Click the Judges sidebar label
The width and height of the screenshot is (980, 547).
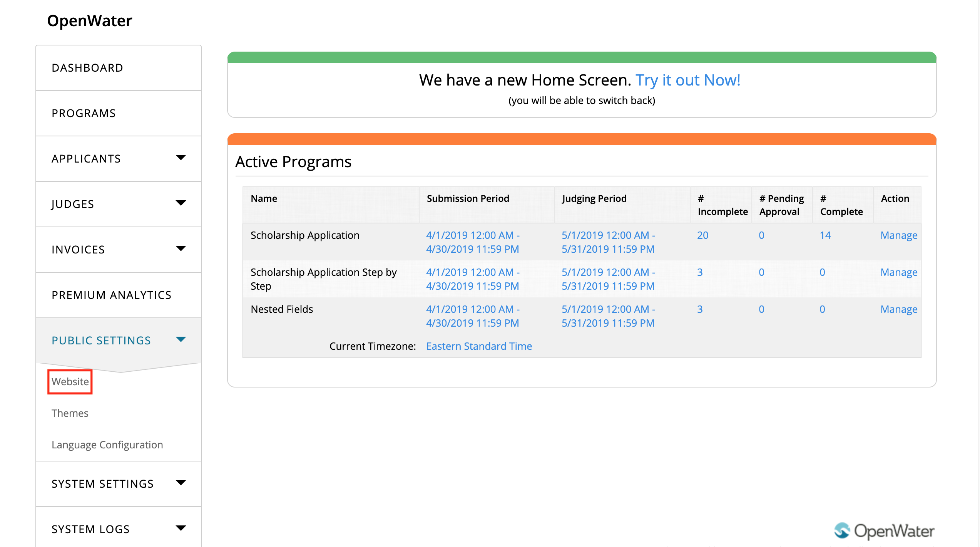coord(73,204)
